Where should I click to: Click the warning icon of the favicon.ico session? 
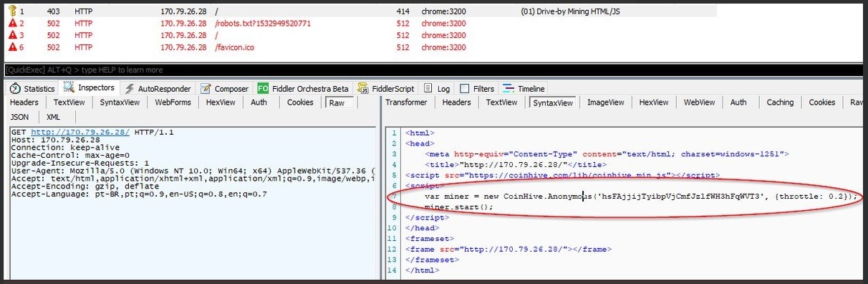click(x=12, y=47)
